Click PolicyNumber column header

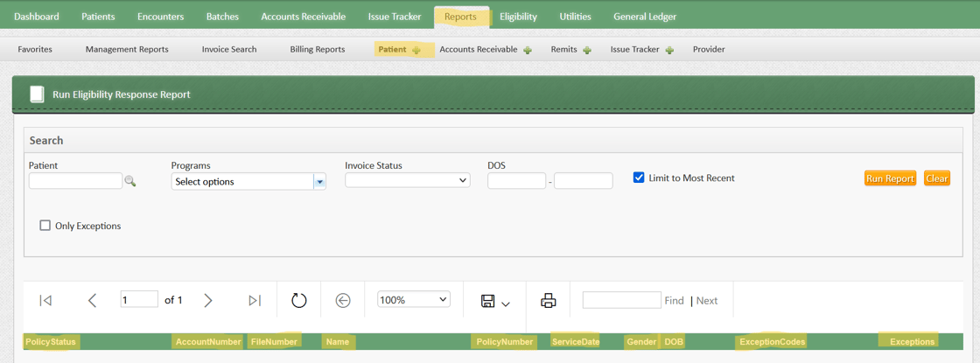pos(504,342)
